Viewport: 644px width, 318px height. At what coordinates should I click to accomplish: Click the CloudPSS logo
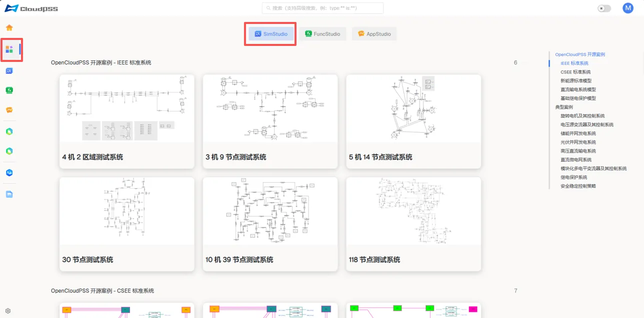tap(31, 8)
